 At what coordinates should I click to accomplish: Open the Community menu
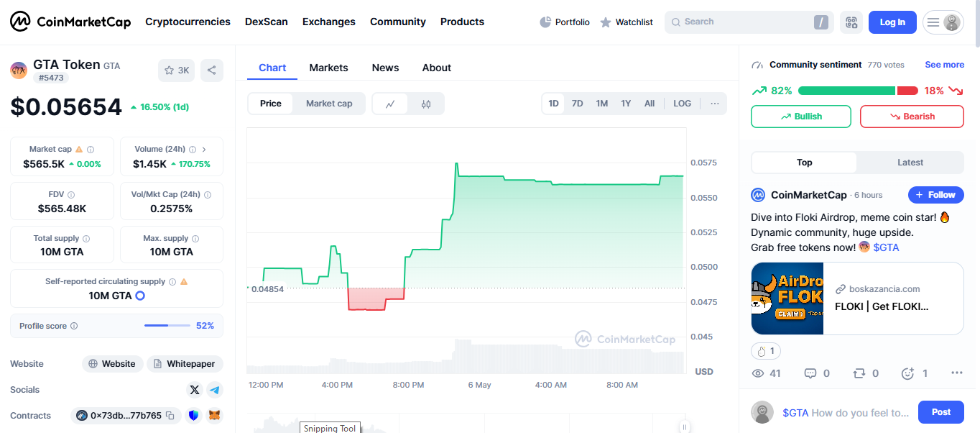(398, 22)
